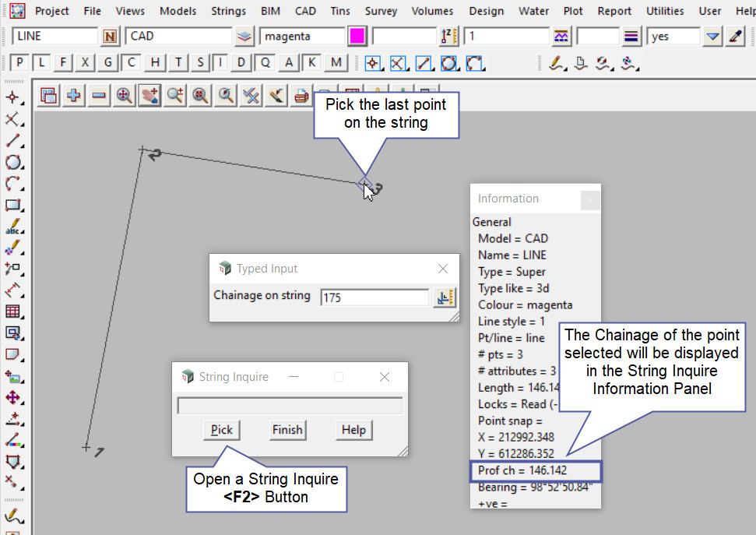Screen dimensions: 756x535
Task: Click the magenta colour name field
Action: pyautogui.click(x=302, y=37)
